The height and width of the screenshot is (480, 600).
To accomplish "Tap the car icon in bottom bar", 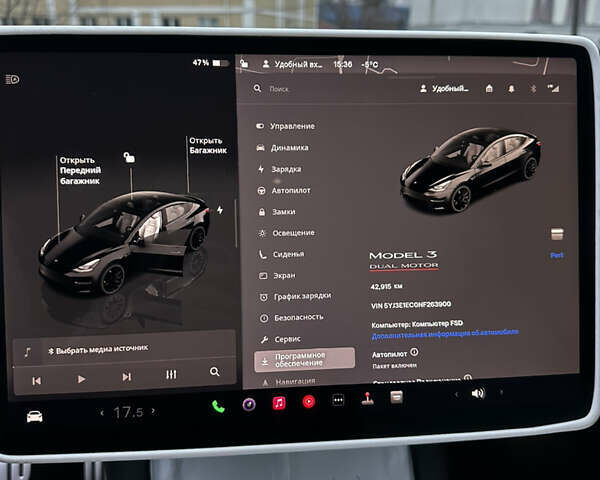I will click(x=35, y=416).
